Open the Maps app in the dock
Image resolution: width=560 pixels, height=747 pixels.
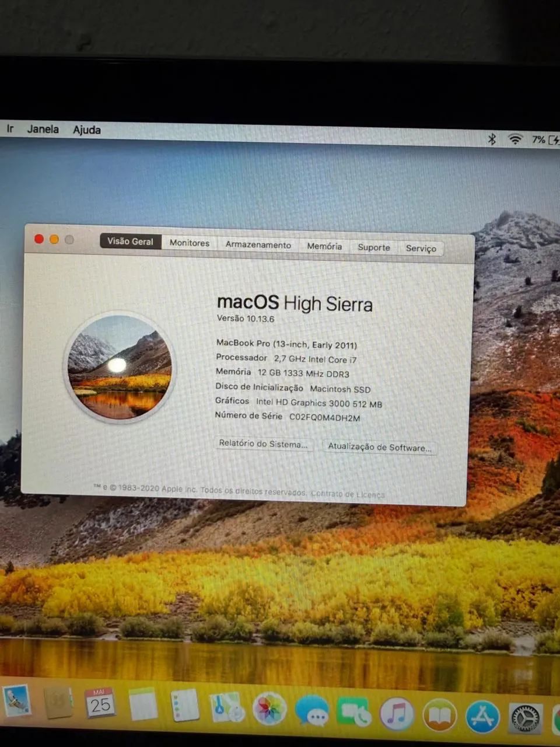(227, 707)
